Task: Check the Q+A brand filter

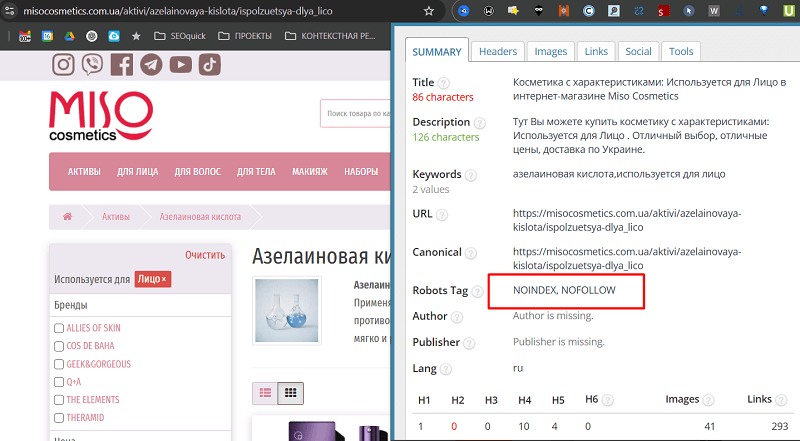Action: pyautogui.click(x=59, y=382)
